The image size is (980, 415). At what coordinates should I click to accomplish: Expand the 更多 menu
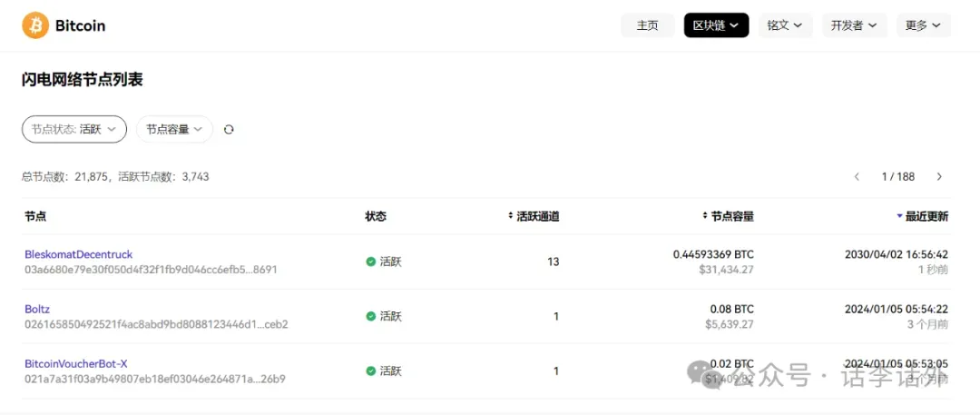click(x=924, y=25)
